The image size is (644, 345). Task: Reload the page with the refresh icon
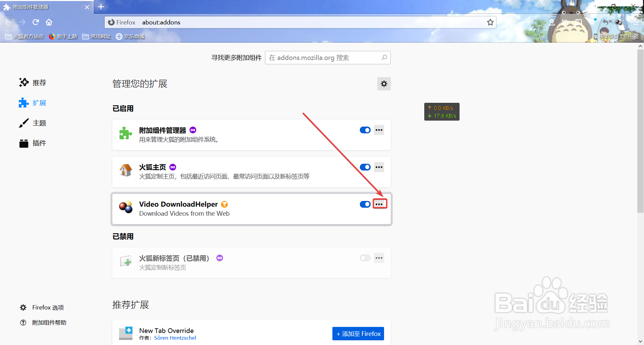(36, 22)
